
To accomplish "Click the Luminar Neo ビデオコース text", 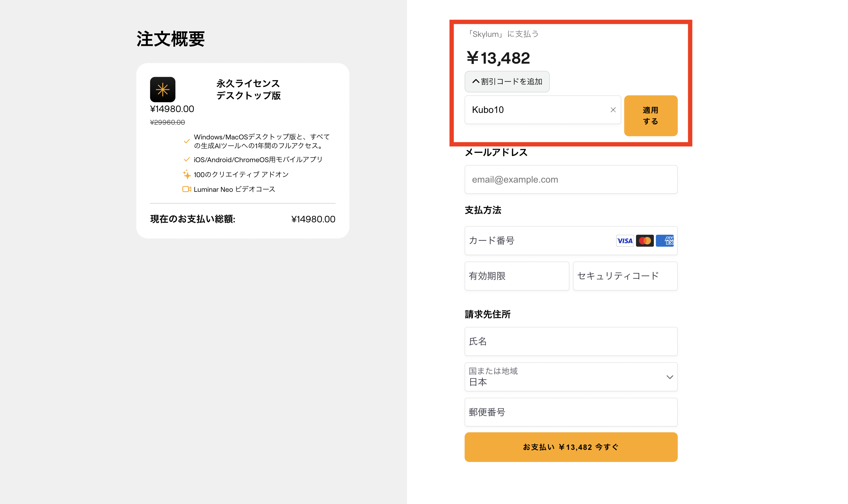I will (234, 189).
